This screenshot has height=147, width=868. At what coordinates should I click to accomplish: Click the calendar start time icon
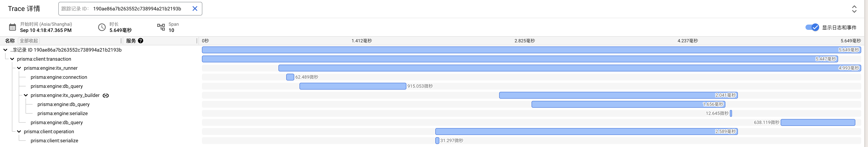13,27
